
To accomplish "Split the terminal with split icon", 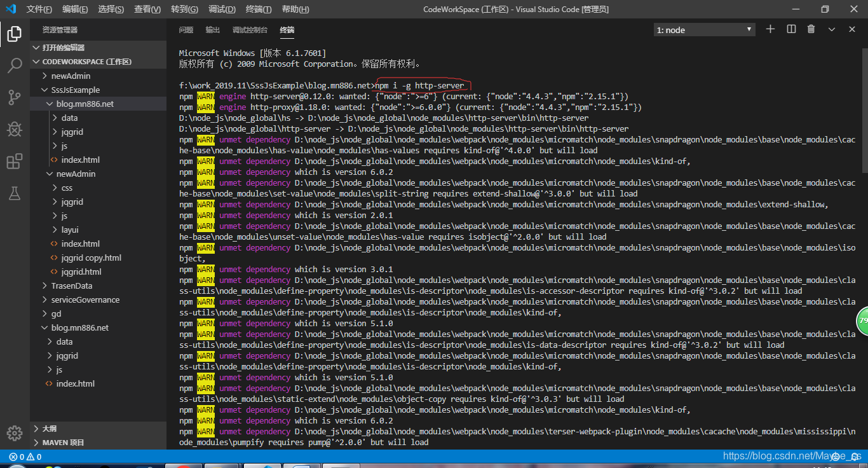I will tap(791, 29).
